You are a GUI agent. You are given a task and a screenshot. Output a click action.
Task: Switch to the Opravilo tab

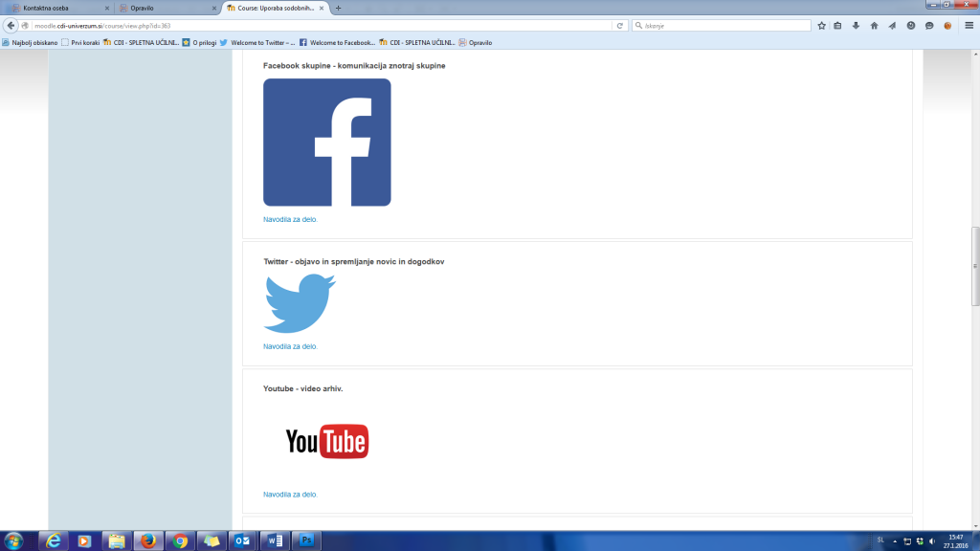(163, 8)
